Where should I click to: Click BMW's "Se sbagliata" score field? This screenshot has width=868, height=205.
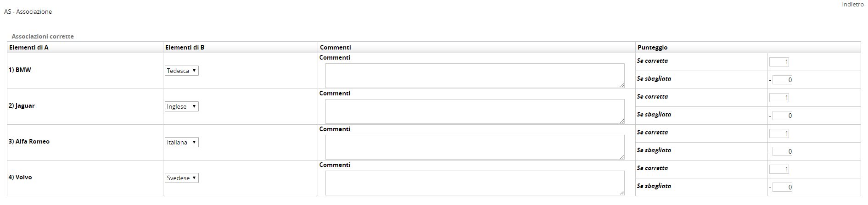click(x=782, y=80)
